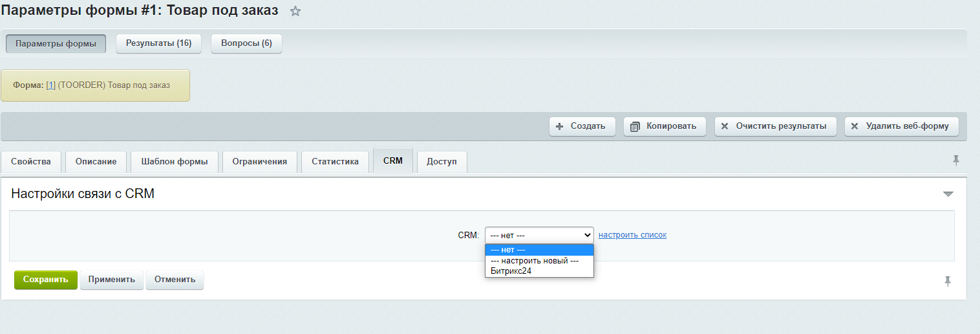
Task: Click the pin icon beside the tabs
Action: (x=956, y=161)
